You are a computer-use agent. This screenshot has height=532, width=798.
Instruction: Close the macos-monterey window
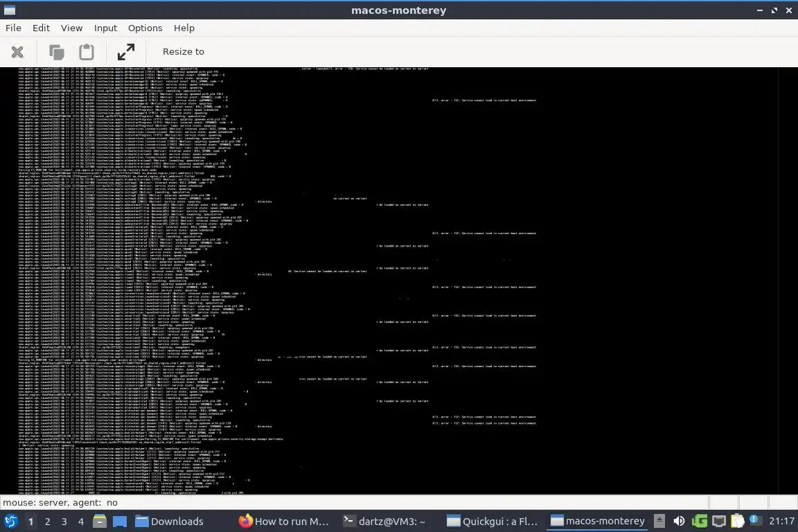(788, 10)
